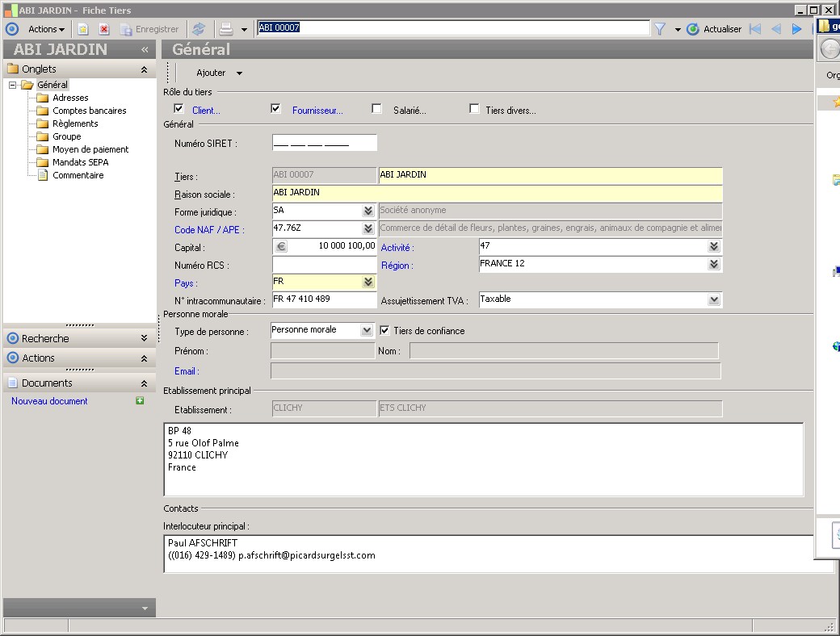The height and width of the screenshot is (636, 840).
Task: Open the Assujettissement TVA dropdown
Action: tap(713, 299)
